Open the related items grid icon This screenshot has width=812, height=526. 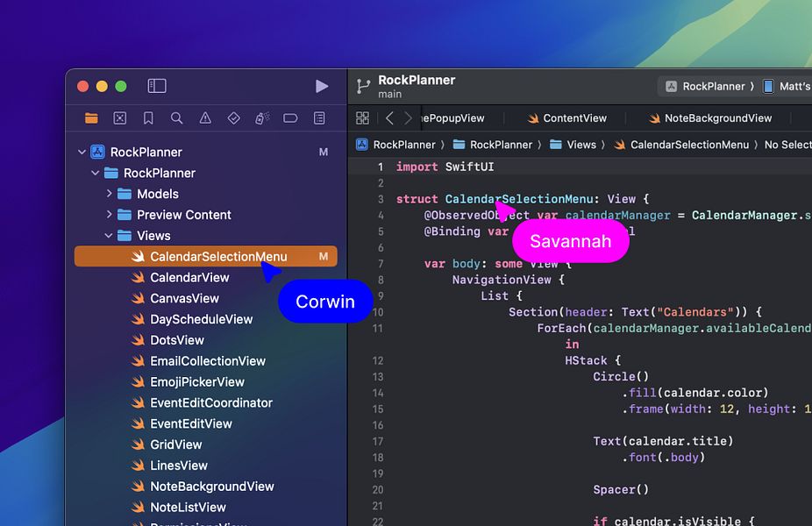[x=362, y=118]
